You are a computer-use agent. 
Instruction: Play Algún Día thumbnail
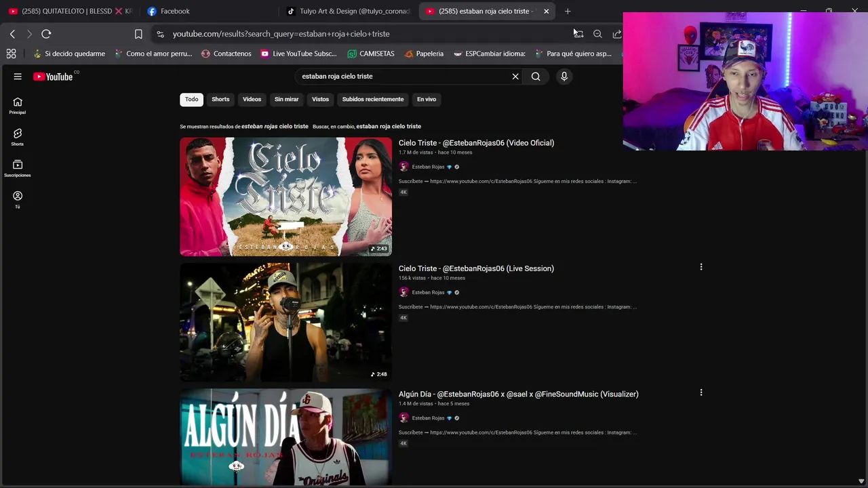coord(285,437)
